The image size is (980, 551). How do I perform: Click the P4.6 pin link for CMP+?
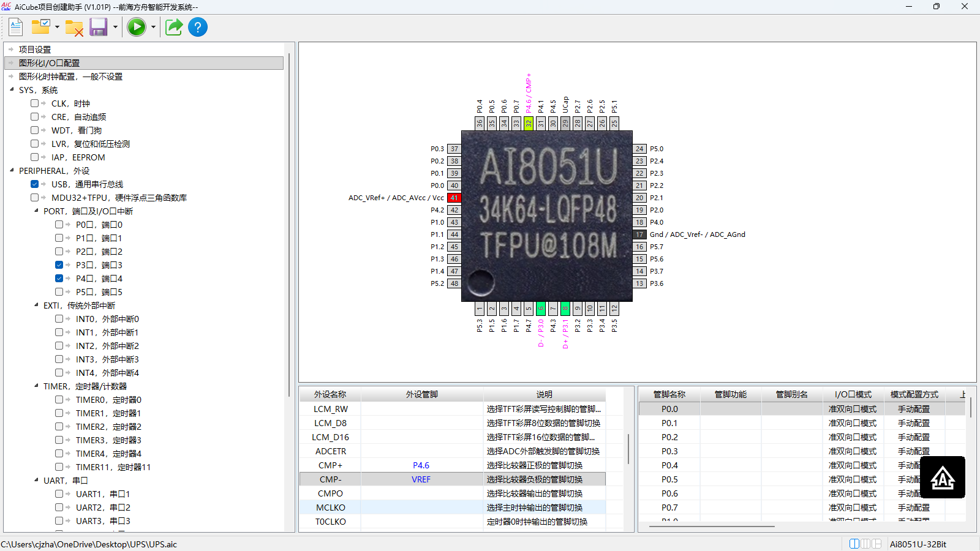coord(421,465)
